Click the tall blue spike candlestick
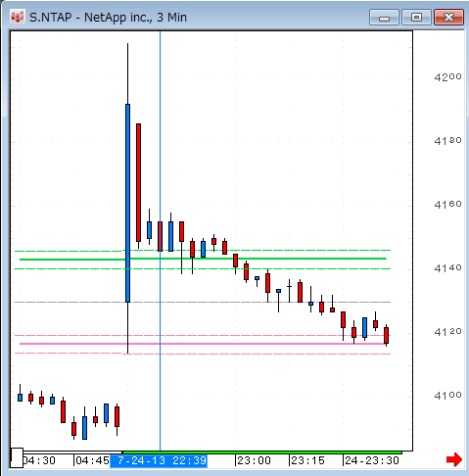This screenshot has height=476, width=469. pyautogui.click(x=127, y=203)
